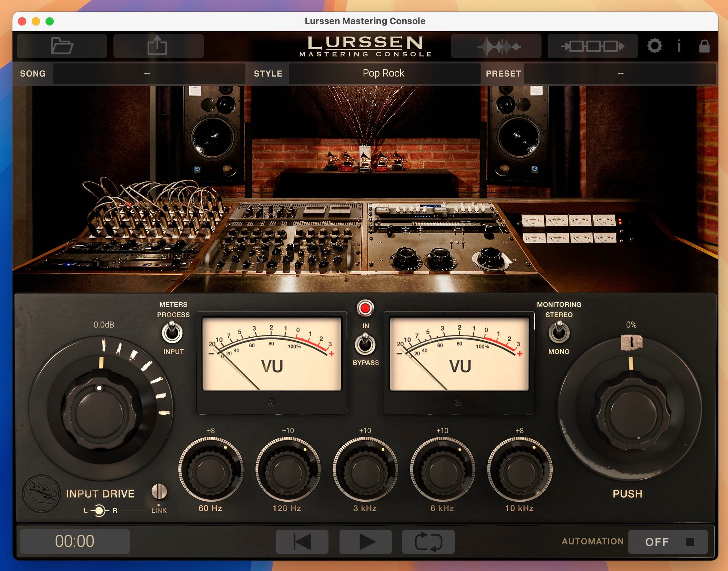Click the +8 value above 10 kHz
This screenshot has height=571, width=728.
[x=519, y=430]
